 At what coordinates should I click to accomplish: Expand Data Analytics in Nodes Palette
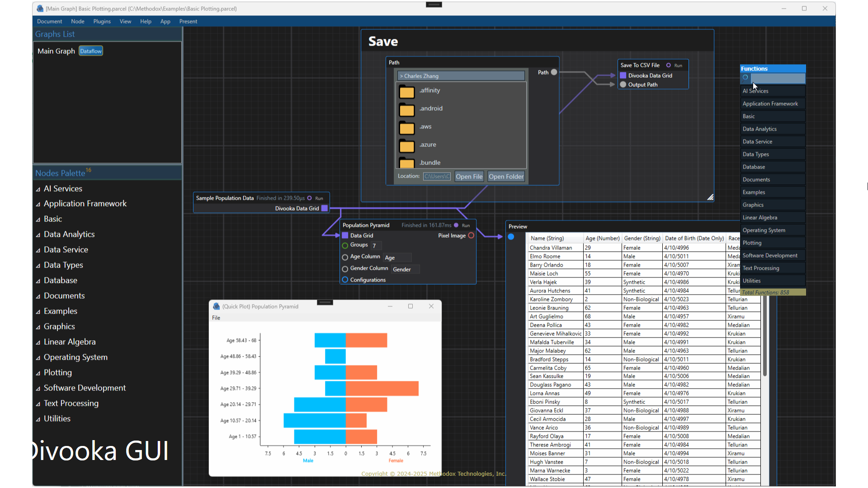point(38,235)
